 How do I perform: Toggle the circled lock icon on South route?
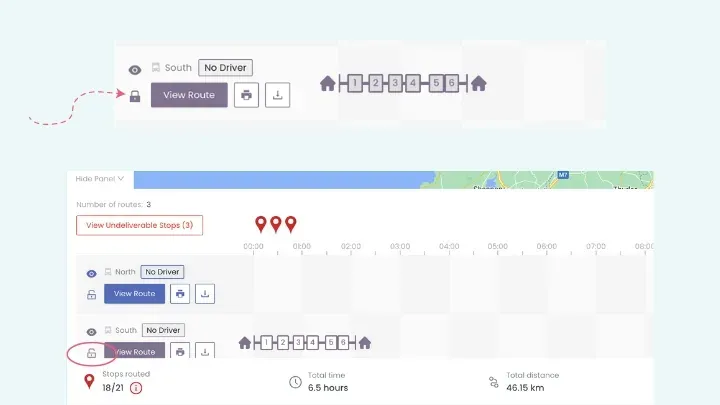point(91,353)
